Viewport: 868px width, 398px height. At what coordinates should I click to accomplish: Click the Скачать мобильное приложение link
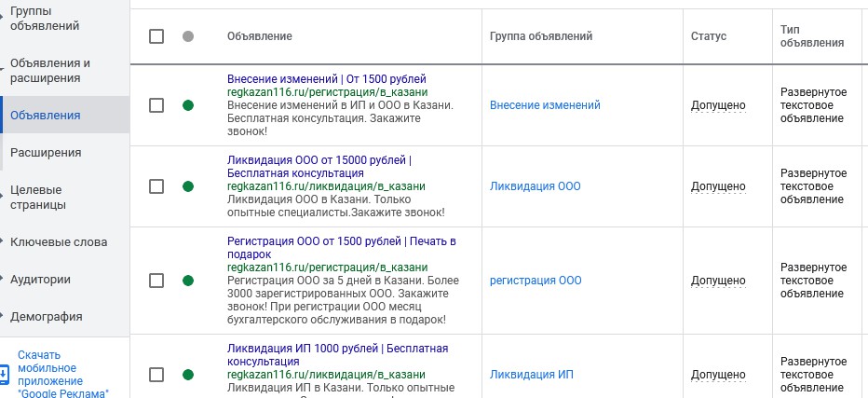pos(63,374)
